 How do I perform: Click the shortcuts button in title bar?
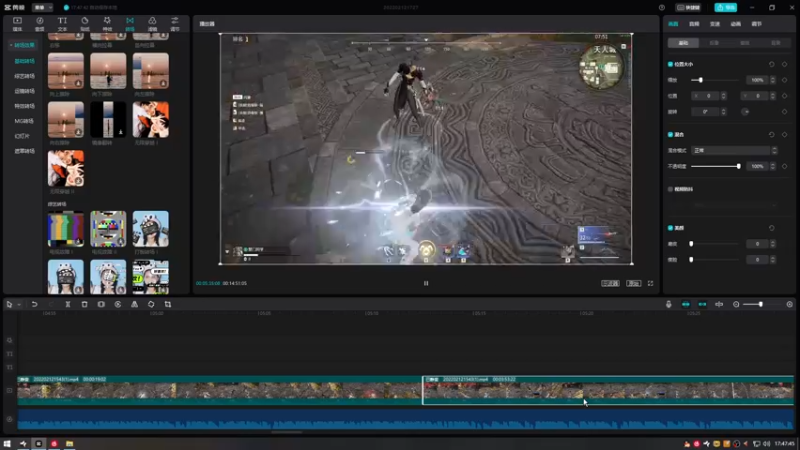coord(688,8)
